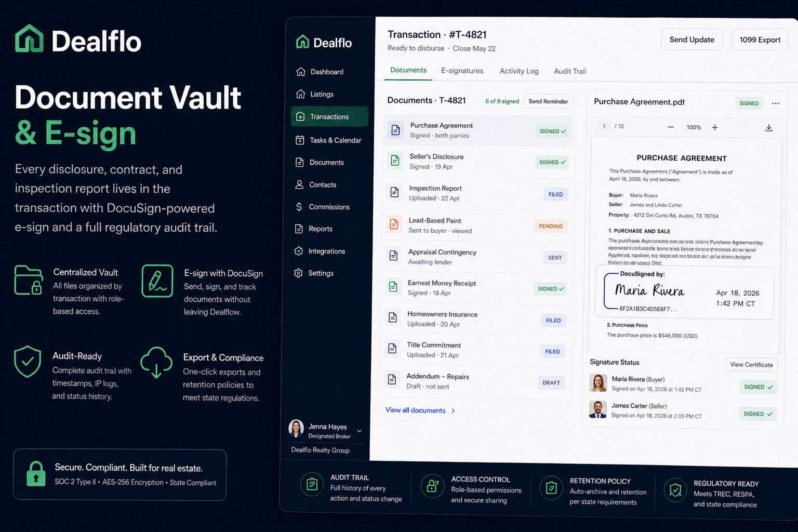The height and width of the screenshot is (532, 798).
Task: Click the 1099 Export button
Action: tap(760, 39)
